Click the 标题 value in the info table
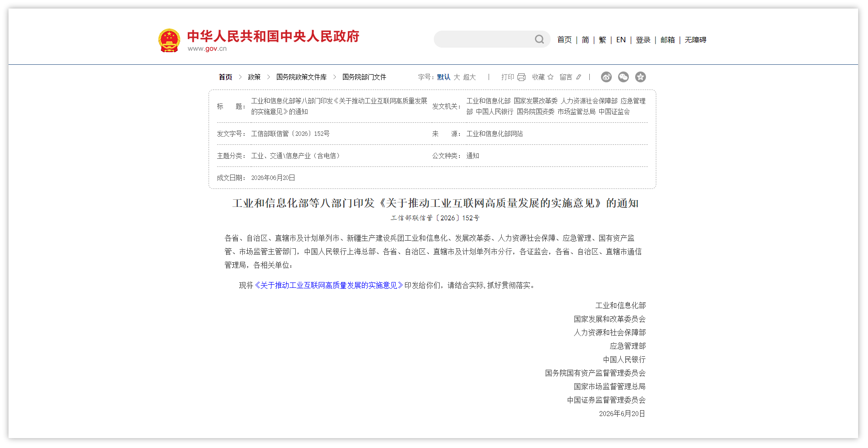Screen dimensions: 868x448 pyautogui.click(x=339, y=106)
